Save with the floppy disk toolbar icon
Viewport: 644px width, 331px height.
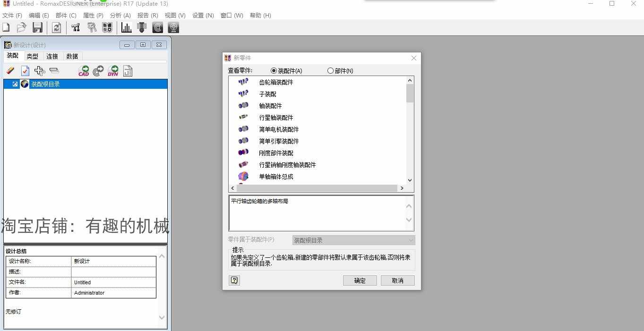tap(37, 28)
